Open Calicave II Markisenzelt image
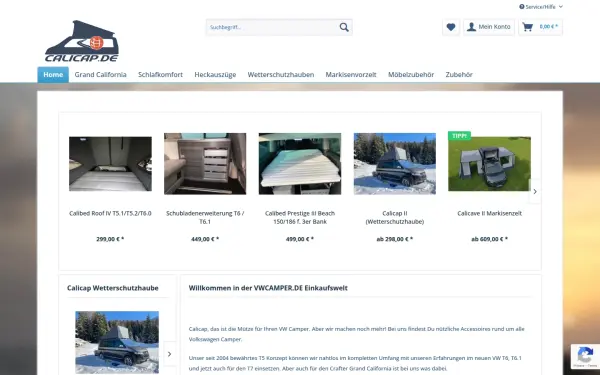The image size is (600, 375). 489,164
